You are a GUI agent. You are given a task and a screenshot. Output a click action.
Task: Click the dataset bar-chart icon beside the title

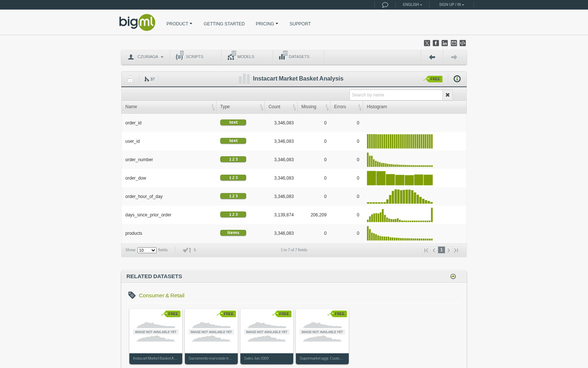[244, 79]
